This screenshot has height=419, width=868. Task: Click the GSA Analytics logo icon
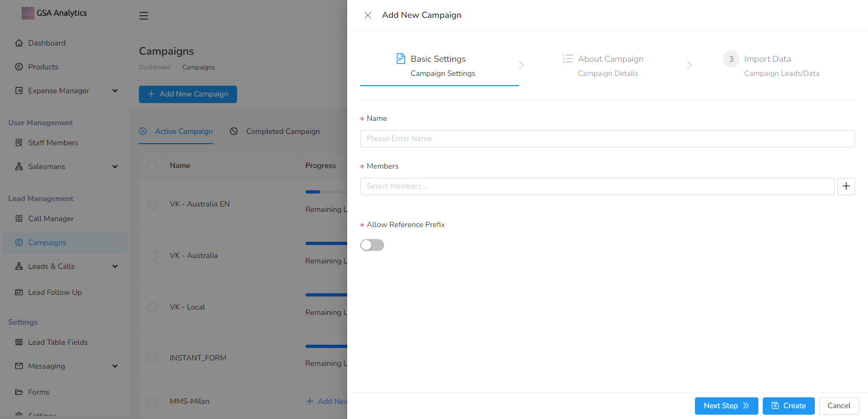(x=28, y=13)
